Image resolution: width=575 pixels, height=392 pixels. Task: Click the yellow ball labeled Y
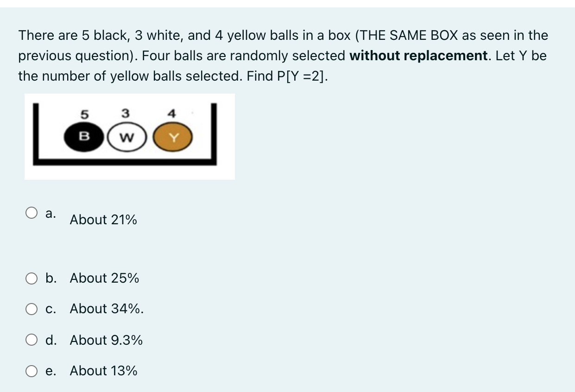point(172,136)
